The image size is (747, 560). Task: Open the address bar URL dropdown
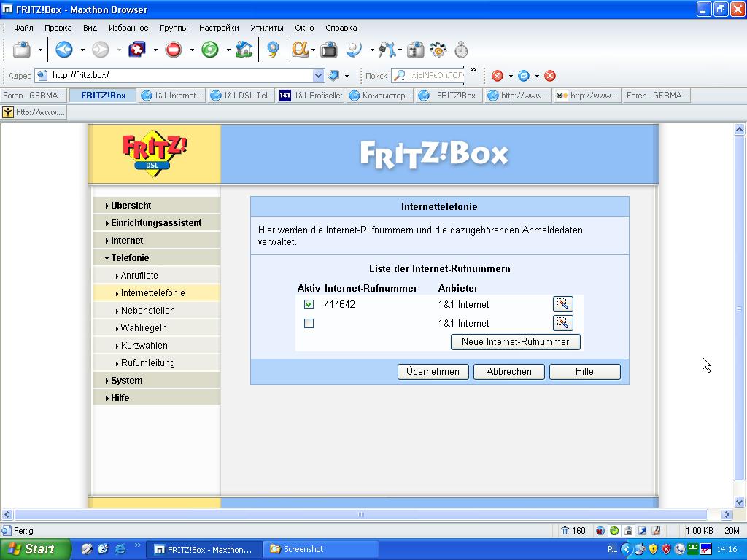pyautogui.click(x=318, y=75)
